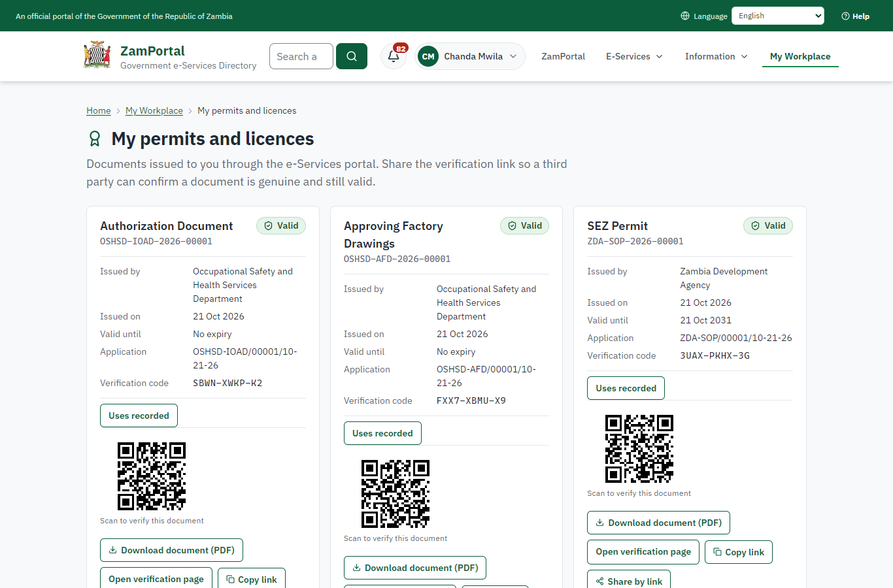The height and width of the screenshot is (588, 893).
Task: Click document number OSHSD-IOAD-2026-00001
Action: pyautogui.click(x=156, y=241)
